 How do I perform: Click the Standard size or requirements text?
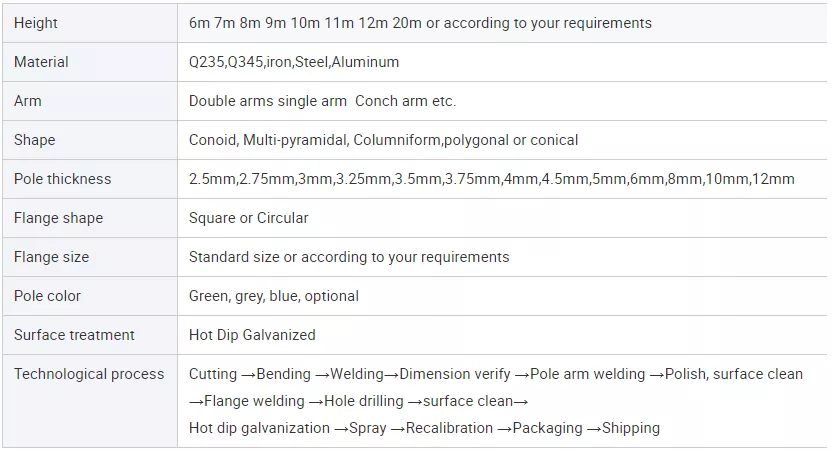349,257
